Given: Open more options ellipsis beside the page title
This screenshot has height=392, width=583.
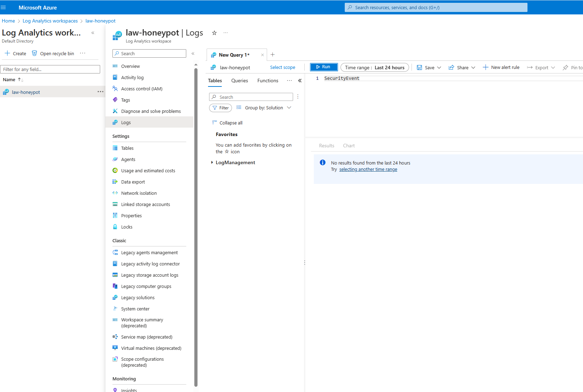Looking at the screenshot, I should tap(226, 33).
